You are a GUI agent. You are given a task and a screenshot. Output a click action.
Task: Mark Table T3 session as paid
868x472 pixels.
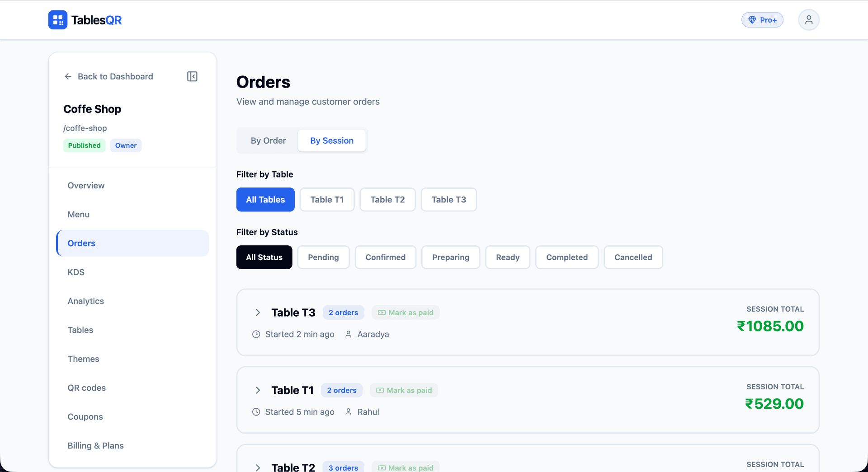[406, 313]
